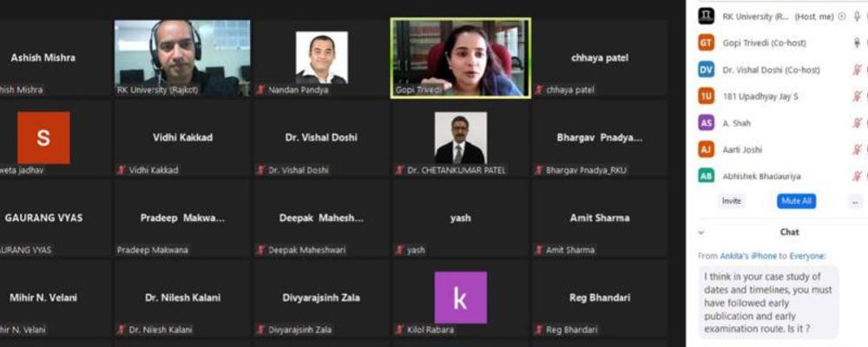Unmute A. Shah's muted microphone

point(857,123)
